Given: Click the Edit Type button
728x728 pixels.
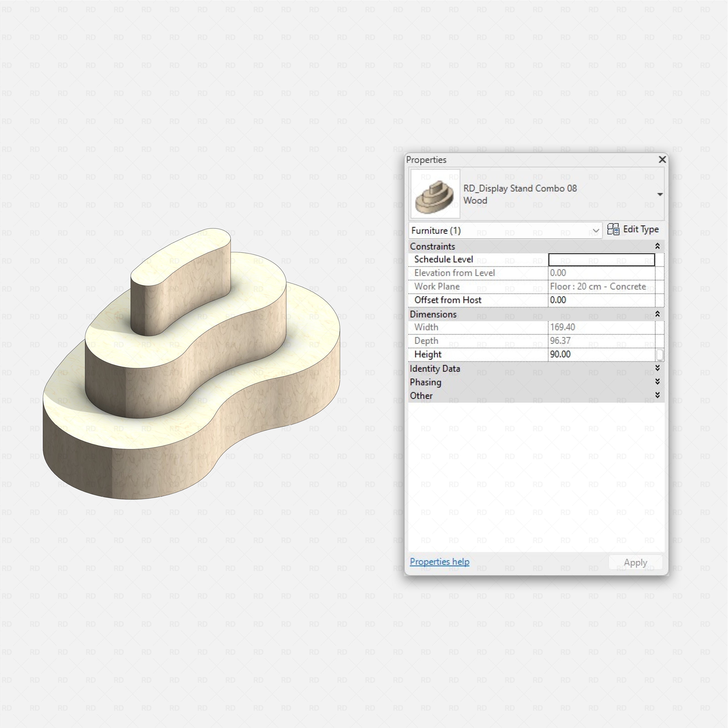Looking at the screenshot, I should point(633,229).
